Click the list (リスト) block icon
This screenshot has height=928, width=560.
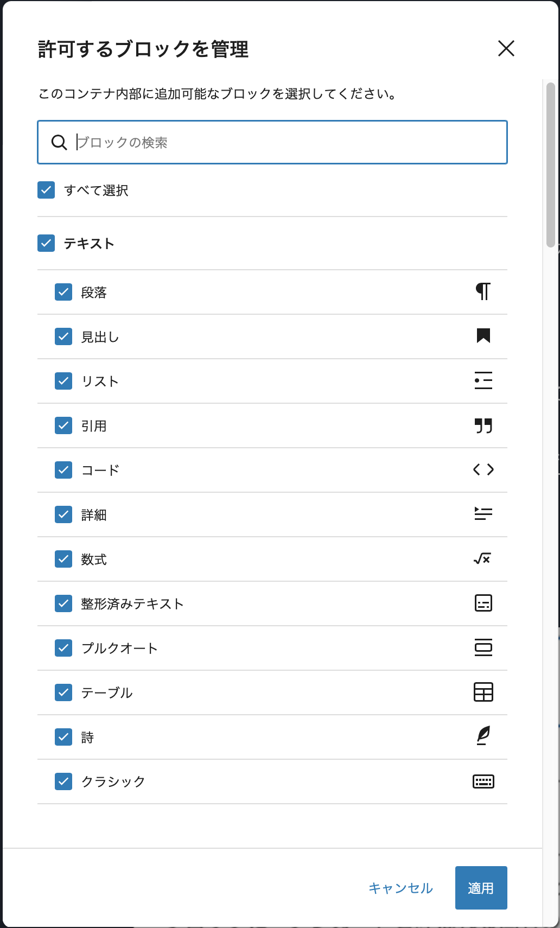[483, 381]
